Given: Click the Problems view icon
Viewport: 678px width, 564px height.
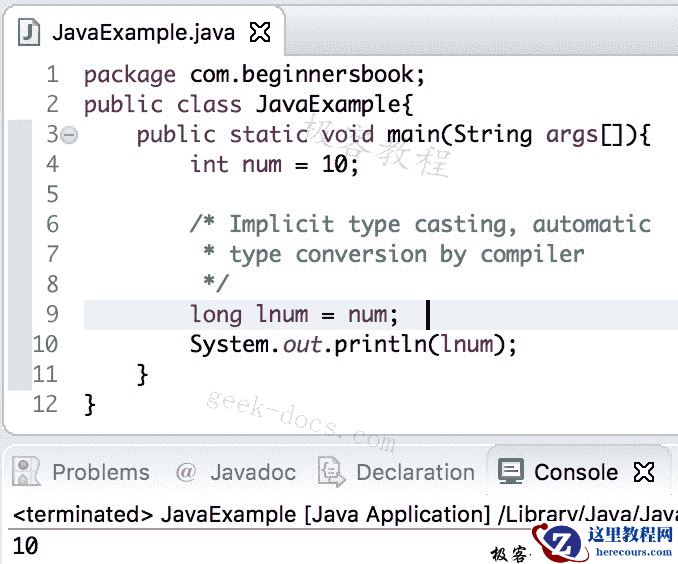Looking at the screenshot, I should tap(26, 471).
